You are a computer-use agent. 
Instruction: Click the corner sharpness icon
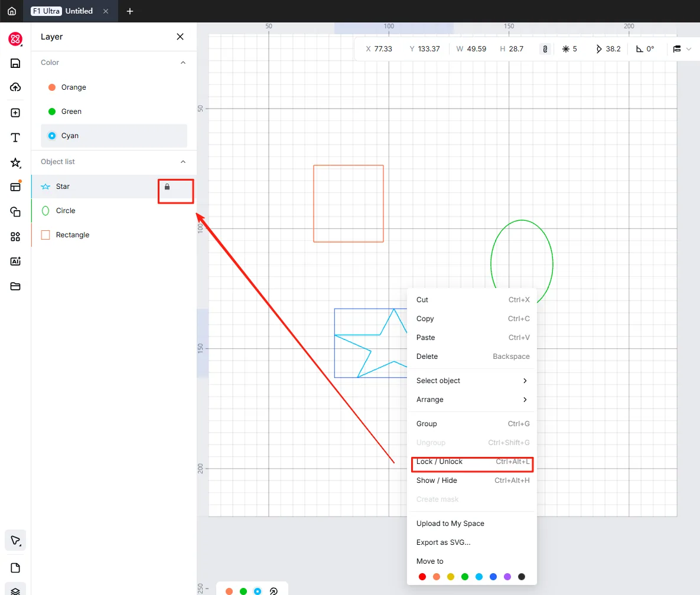598,49
